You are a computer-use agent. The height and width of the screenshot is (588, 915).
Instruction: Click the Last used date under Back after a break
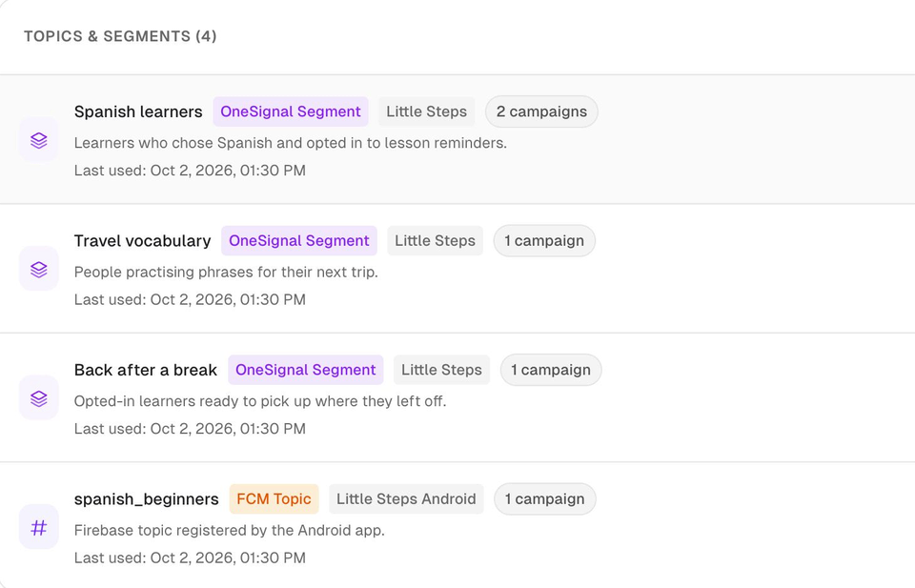[190, 429]
